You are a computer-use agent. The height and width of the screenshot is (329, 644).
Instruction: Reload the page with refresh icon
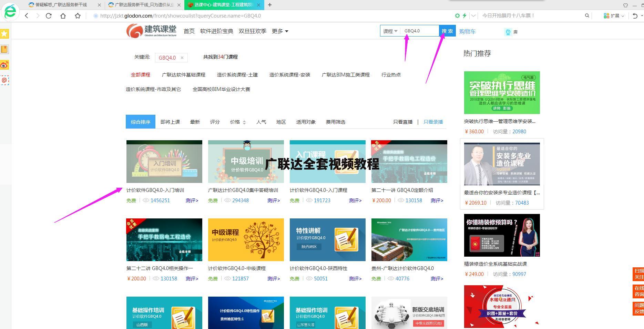(x=49, y=16)
